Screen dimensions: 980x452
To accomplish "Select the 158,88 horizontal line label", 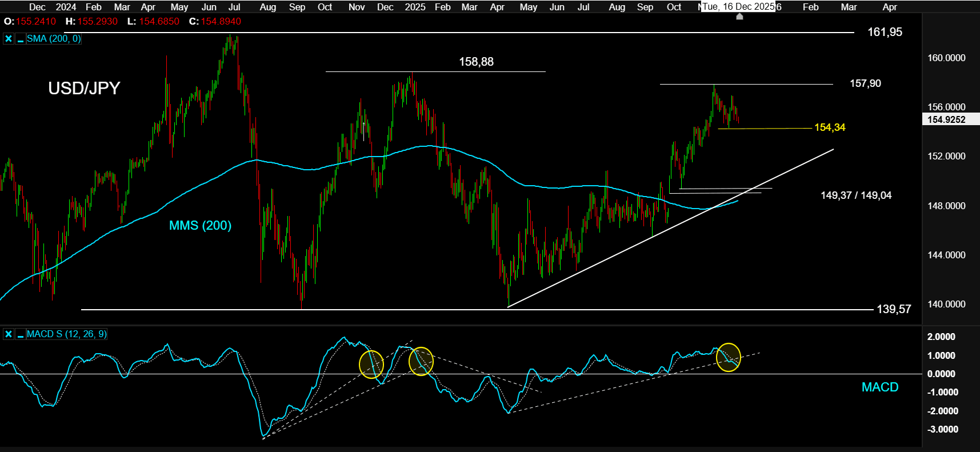I will (476, 62).
